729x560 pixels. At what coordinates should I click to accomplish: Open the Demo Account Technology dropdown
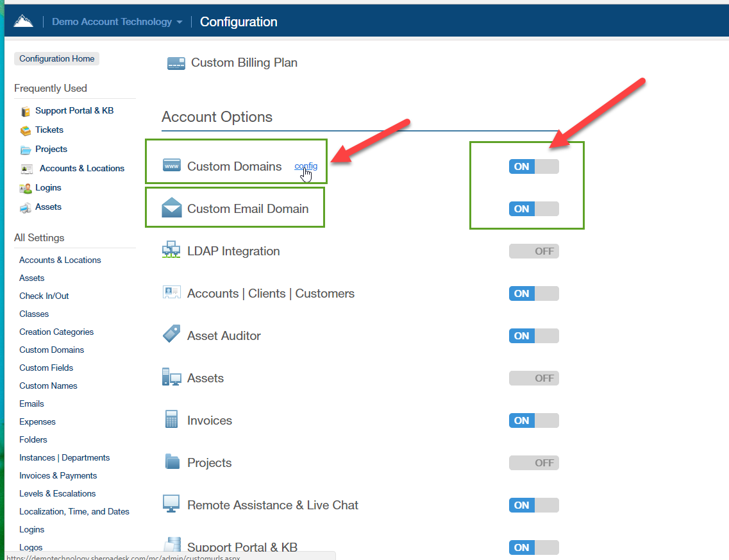[x=117, y=22]
